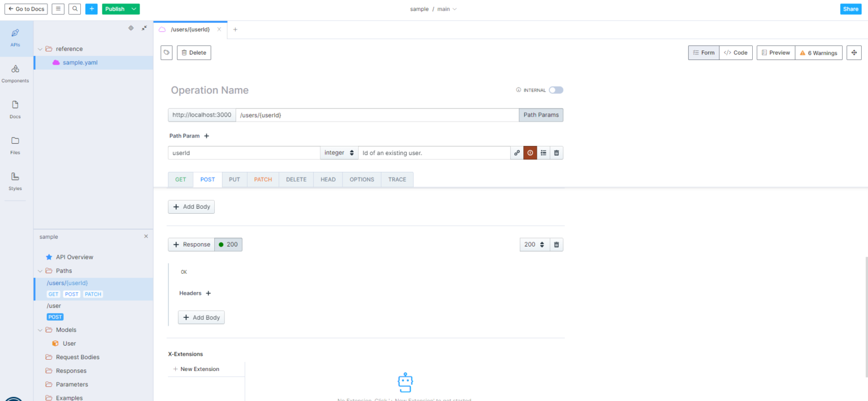868x401 pixels.
Task: Select the APIs icon in the left sidebar
Action: [15, 37]
